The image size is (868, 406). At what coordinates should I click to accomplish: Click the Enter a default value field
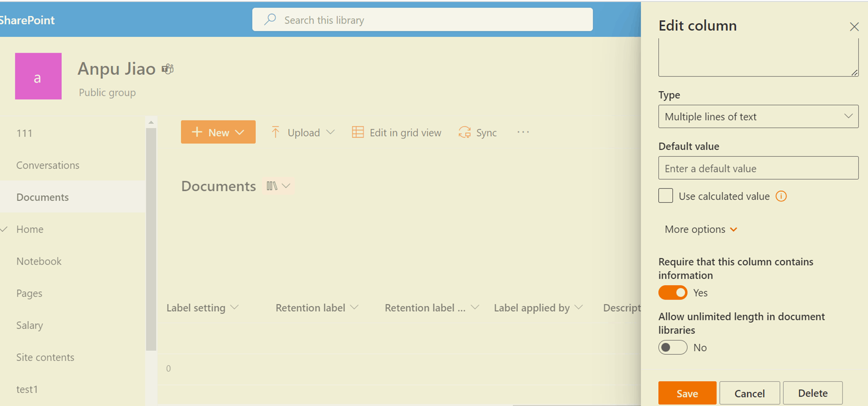[x=758, y=168]
